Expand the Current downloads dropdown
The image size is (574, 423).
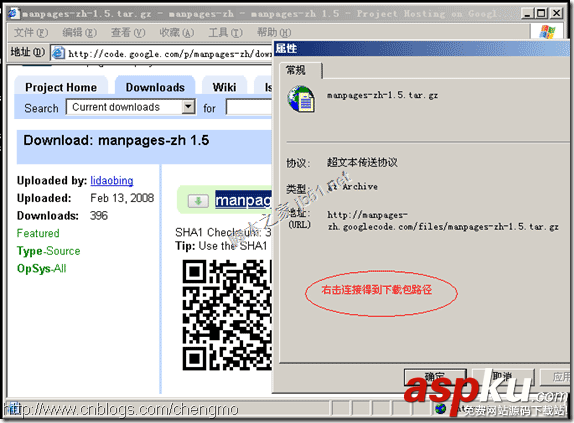point(188,107)
